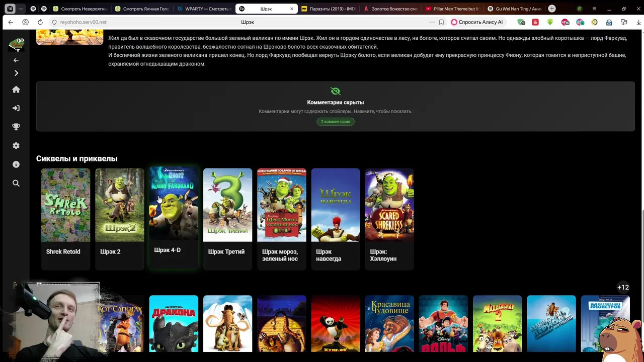Open the Шрэк 2 title link

pyautogui.click(x=110, y=252)
